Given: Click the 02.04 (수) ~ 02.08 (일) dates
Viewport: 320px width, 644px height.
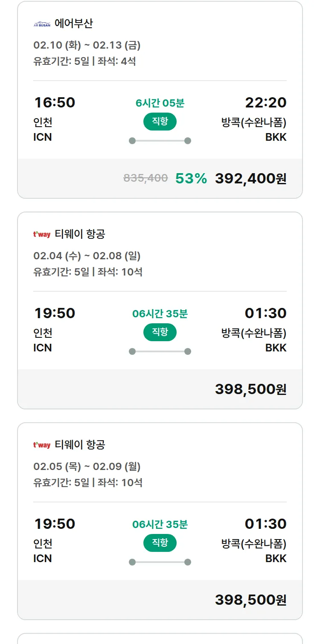Looking at the screenshot, I should (87, 256).
